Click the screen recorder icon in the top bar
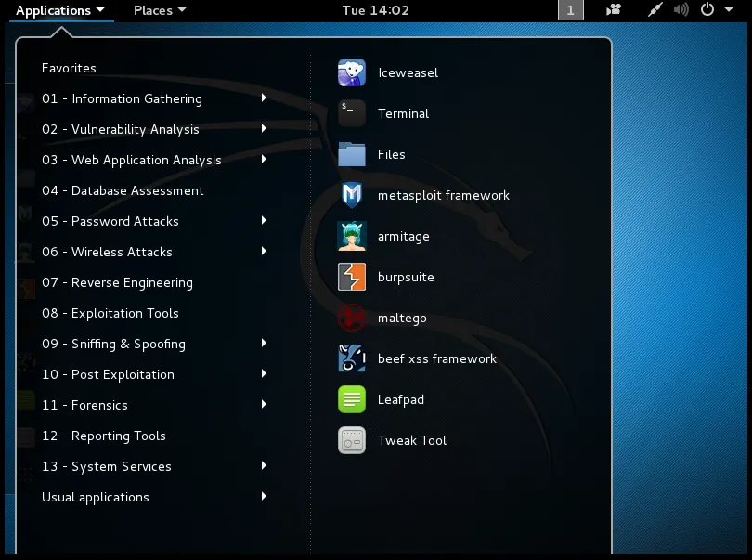This screenshot has height=560, width=752. click(x=612, y=10)
